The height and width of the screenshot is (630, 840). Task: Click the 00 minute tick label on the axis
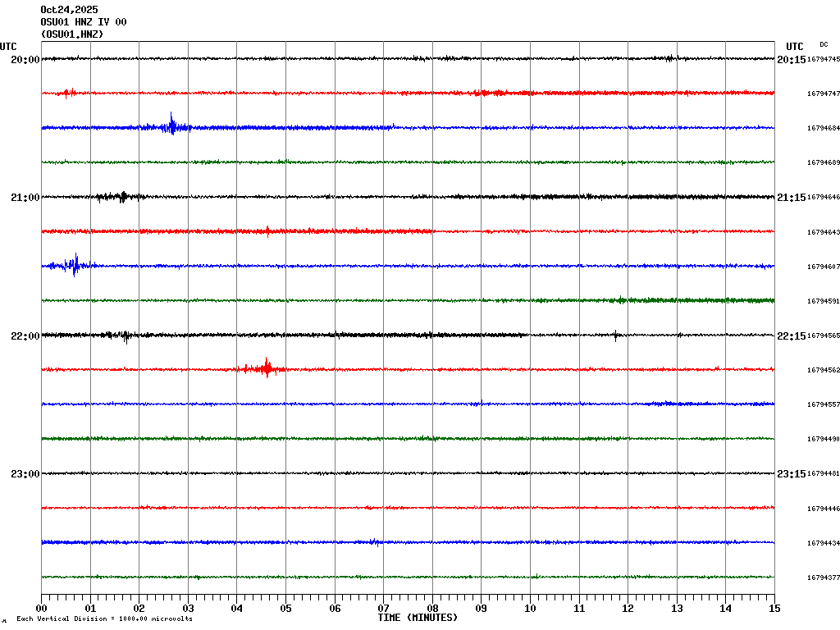[x=42, y=608]
